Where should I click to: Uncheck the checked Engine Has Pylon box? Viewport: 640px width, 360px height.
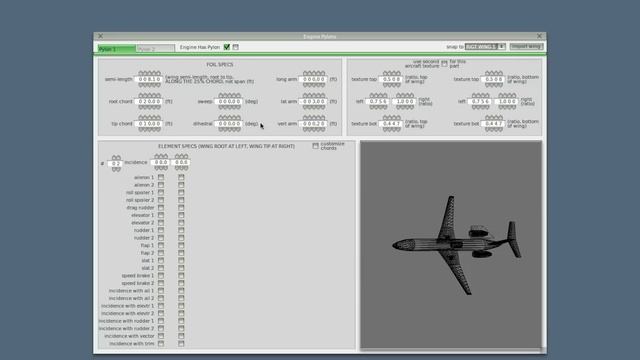click(x=227, y=47)
